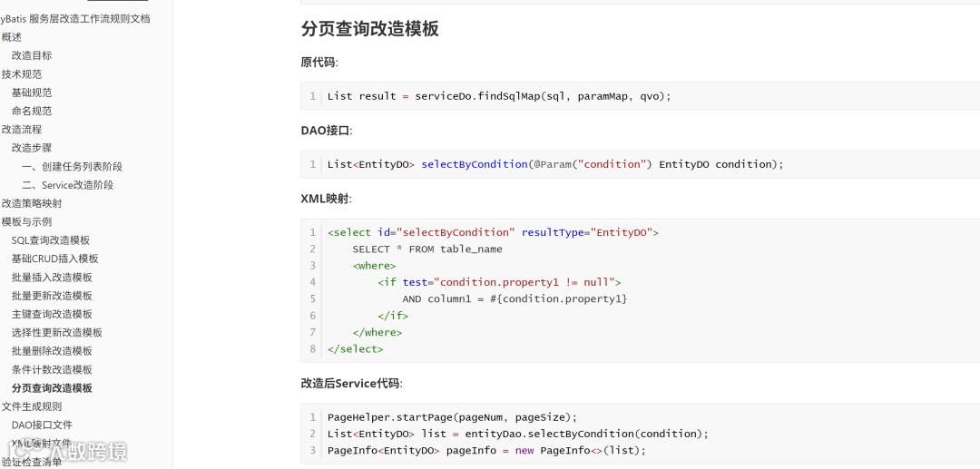The height and width of the screenshot is (469, 980).
Task: Select 条件计数改造模板 entry
Action: tap(52, 370)
